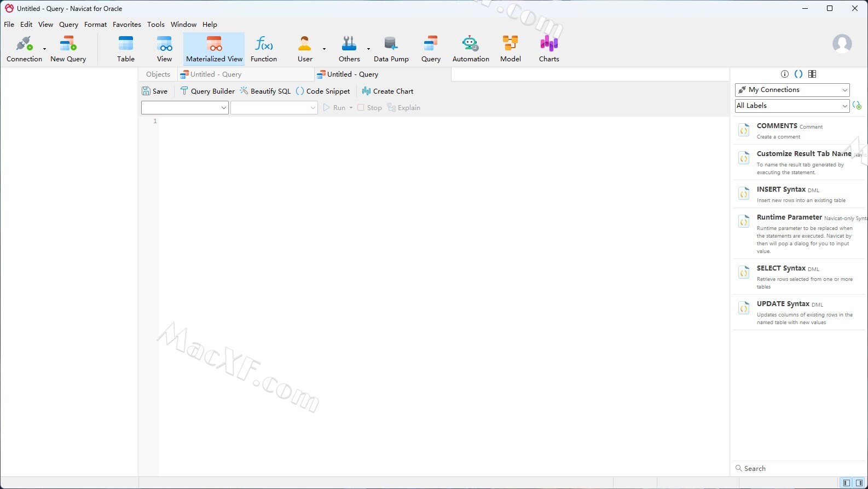The width and height of the screenshot is (868, 489).
Task: Open the File menu
Action: click(9, 25)
